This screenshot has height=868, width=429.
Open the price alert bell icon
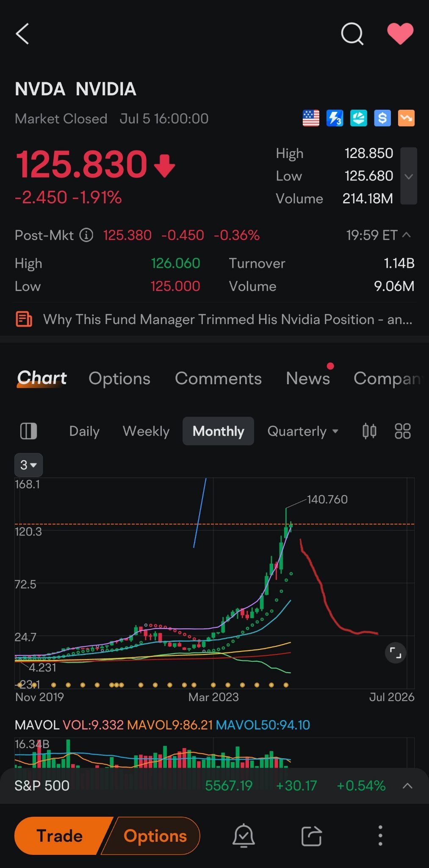coord(244,836)
